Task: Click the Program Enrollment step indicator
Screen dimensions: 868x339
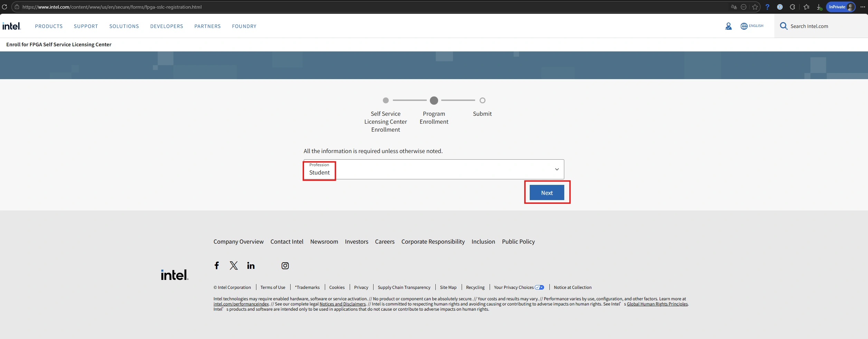Action: coord(434,101)
